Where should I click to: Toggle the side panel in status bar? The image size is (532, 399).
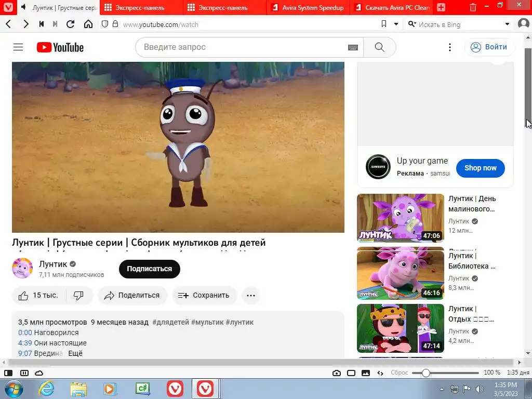8,373
